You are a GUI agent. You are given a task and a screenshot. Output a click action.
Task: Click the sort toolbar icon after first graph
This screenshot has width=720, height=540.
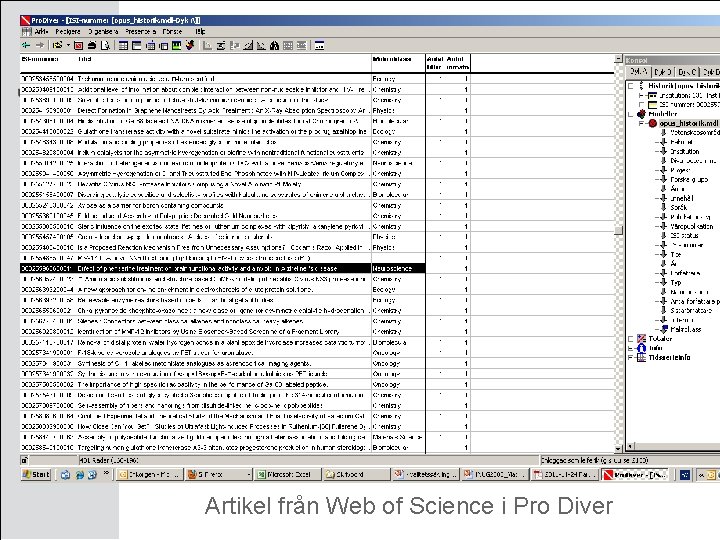221,45
